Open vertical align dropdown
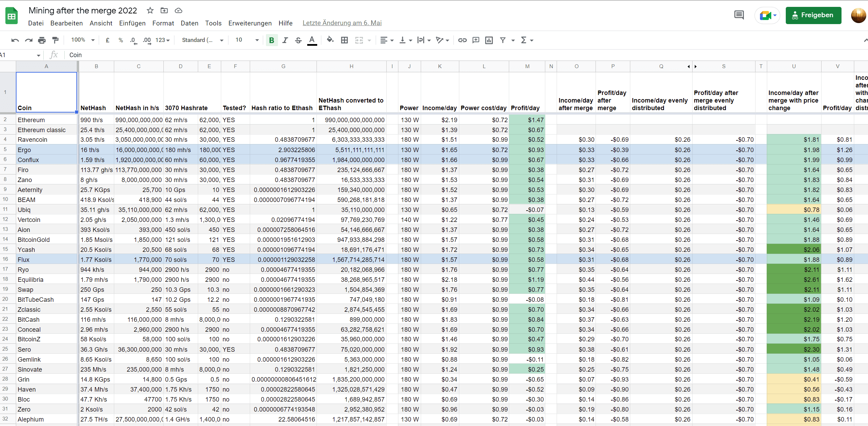 click(406, 40)
